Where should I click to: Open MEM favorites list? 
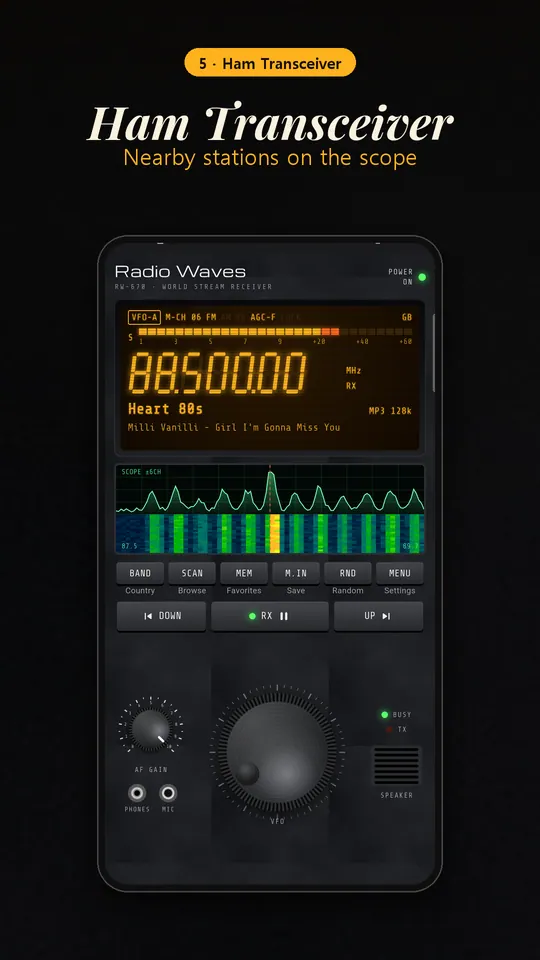coord(244,573)
